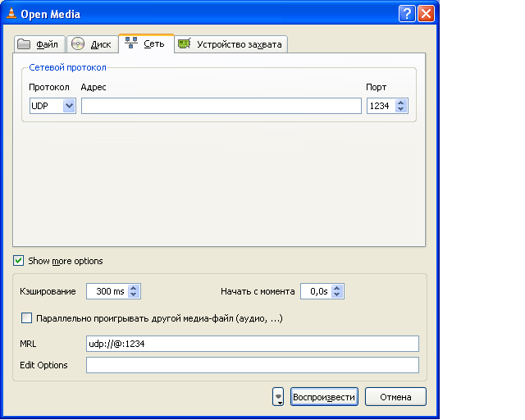Open the Протокол UDP dropdown

[x=69, y=106]
